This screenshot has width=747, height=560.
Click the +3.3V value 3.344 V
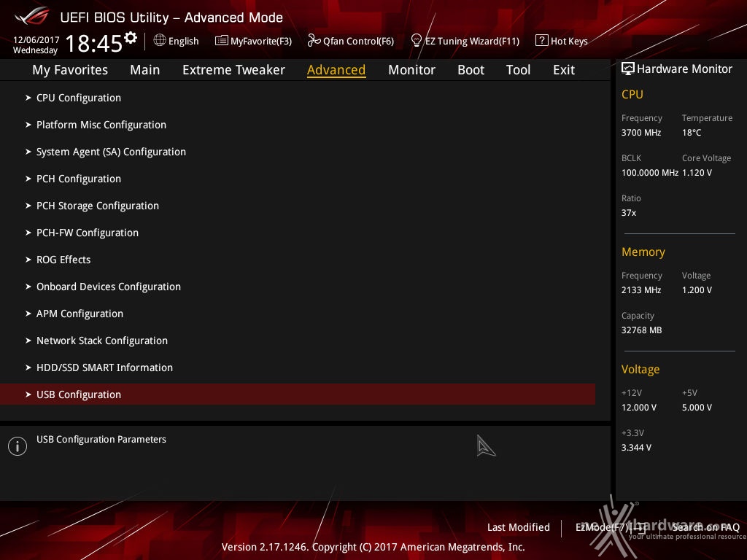click(636, 448)
